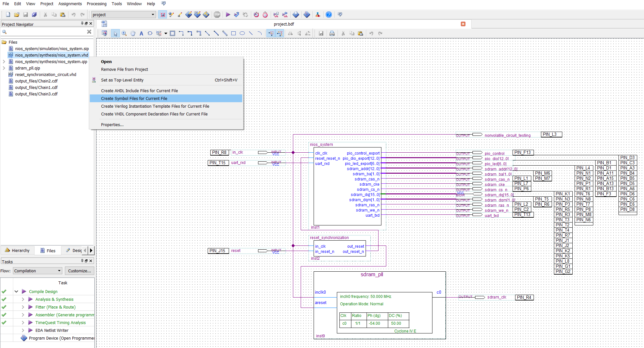Choose Set as Top-Level Entity
The width and height of the screenshot is (644, 348).
[166, 80]
